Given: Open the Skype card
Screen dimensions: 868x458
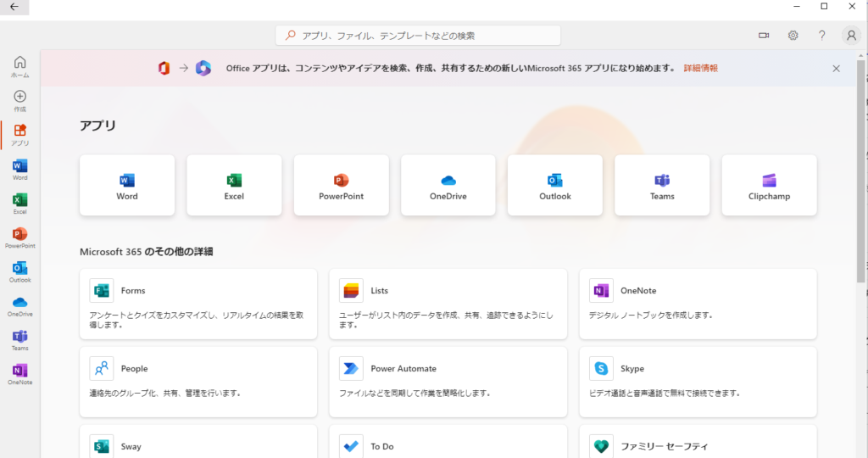Looking at the screenshot, I should (698, 383).
